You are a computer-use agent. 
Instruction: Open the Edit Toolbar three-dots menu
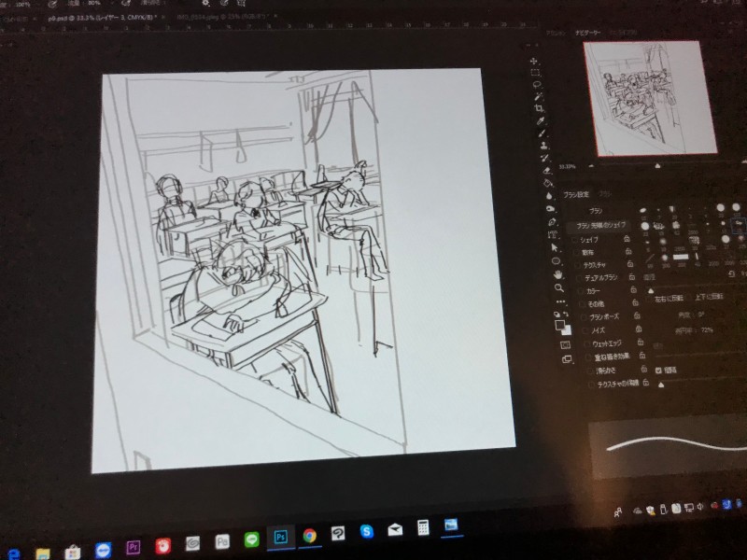point(560,301)
